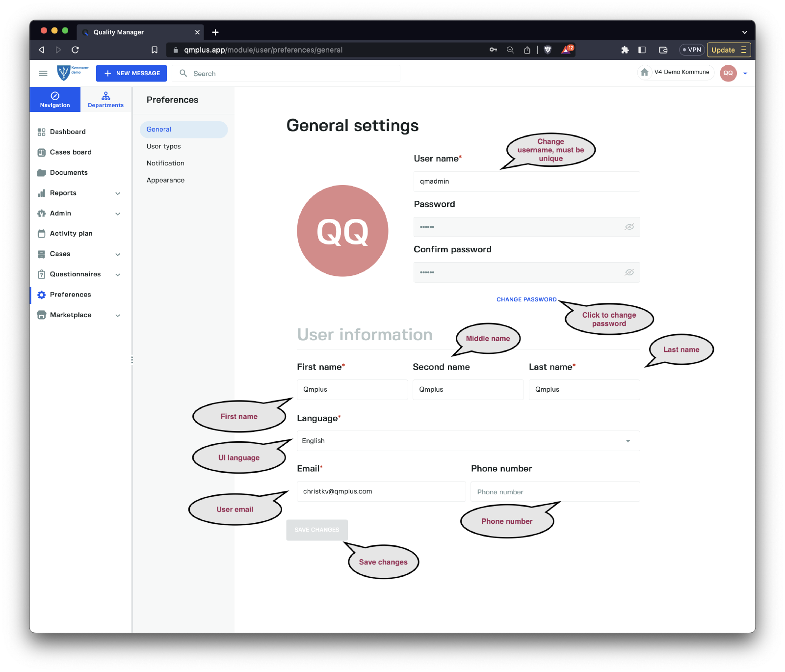Click the hamburger menu icon
The image size is (785, 672).
43,73
